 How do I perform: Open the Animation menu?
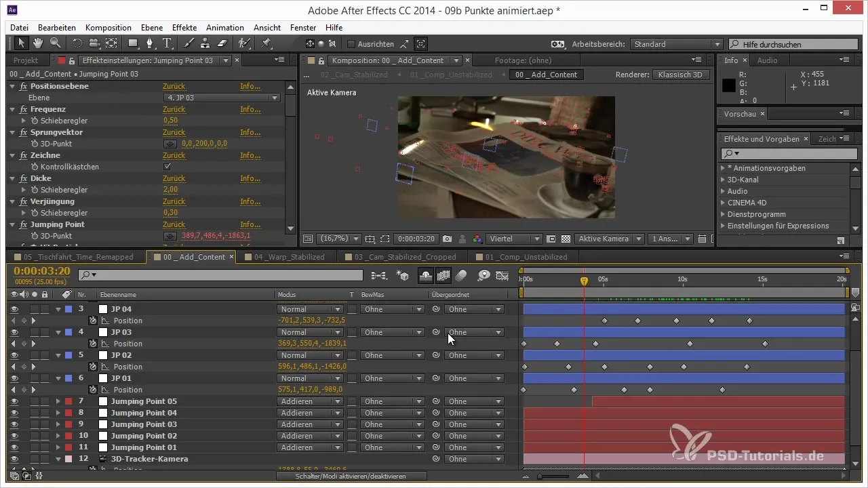(225, 28)
